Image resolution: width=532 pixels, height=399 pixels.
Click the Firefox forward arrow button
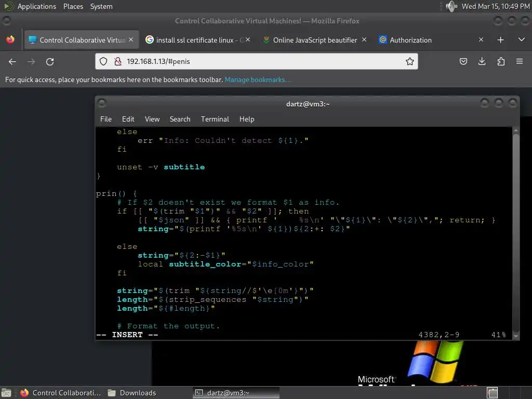31,61
